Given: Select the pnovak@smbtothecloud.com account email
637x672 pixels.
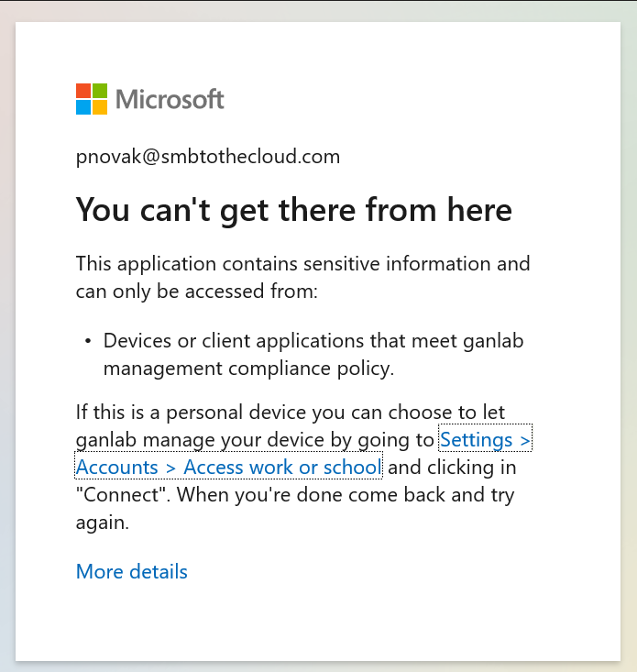Looking at the screenshot, I should [208, 157].
